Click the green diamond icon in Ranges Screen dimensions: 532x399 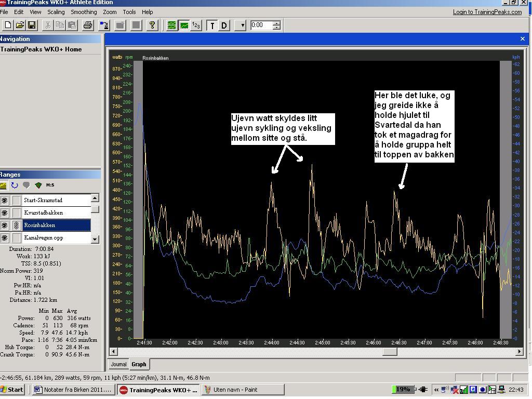pyautogui.click(x=38, y=185)
